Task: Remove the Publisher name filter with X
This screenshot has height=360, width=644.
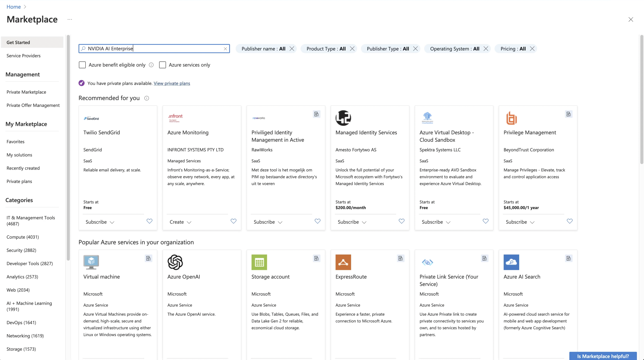Action: coord(292,49)
